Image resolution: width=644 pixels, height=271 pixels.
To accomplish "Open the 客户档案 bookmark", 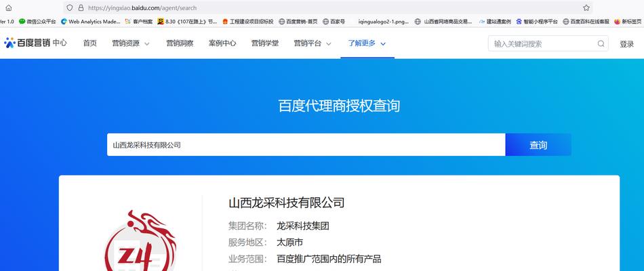I will tap(139, 22).
